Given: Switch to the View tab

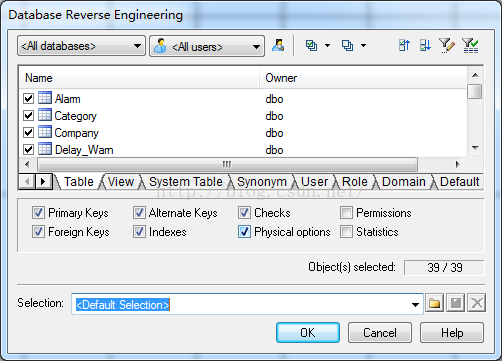Looking at the screenshot, I should [121, 182].
